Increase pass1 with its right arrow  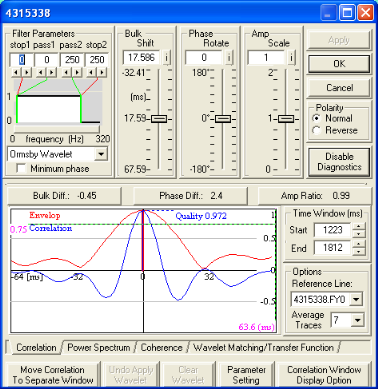51,72
